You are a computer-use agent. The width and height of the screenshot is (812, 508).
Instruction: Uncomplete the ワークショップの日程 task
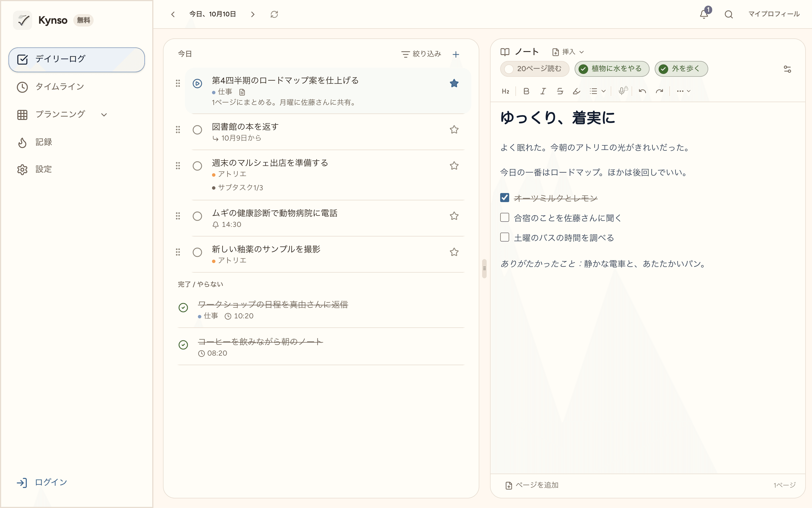tap(183, 307)
